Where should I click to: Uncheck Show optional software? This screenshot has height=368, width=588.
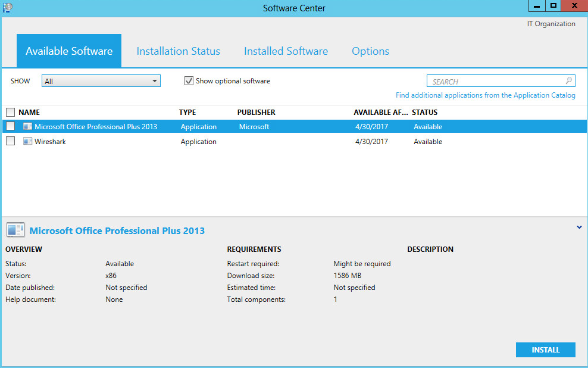[x=189, y=80]
